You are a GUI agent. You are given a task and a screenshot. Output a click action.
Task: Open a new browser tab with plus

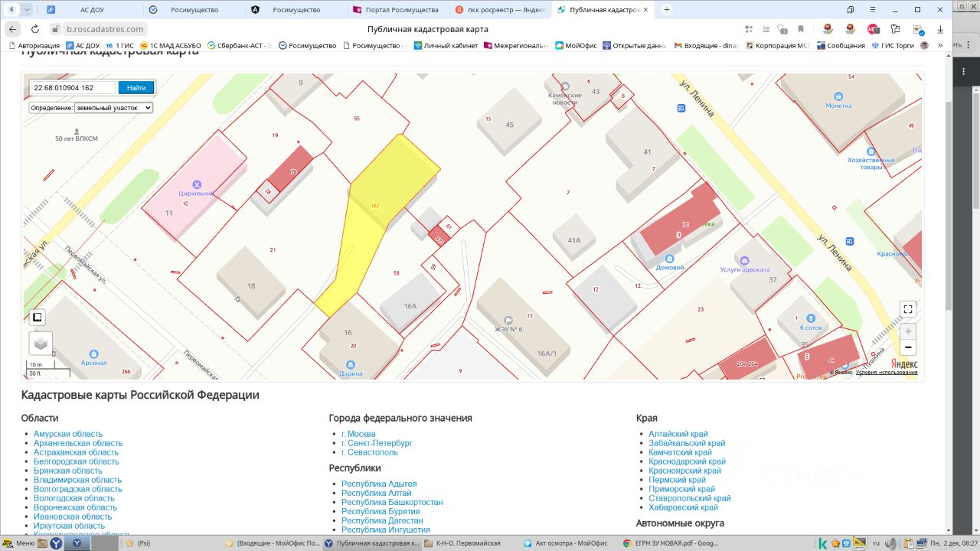667,10
